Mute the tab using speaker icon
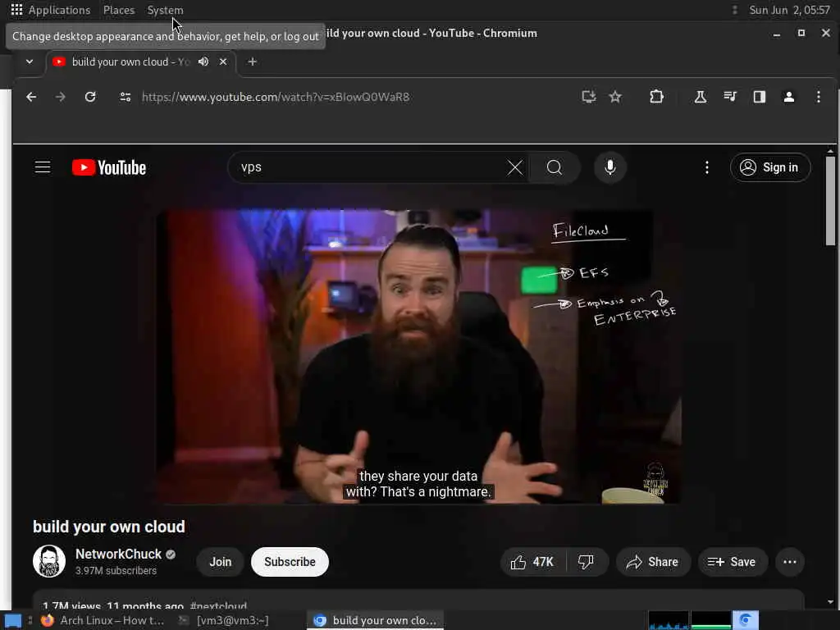840x630 pixels. tap(203, 62)
